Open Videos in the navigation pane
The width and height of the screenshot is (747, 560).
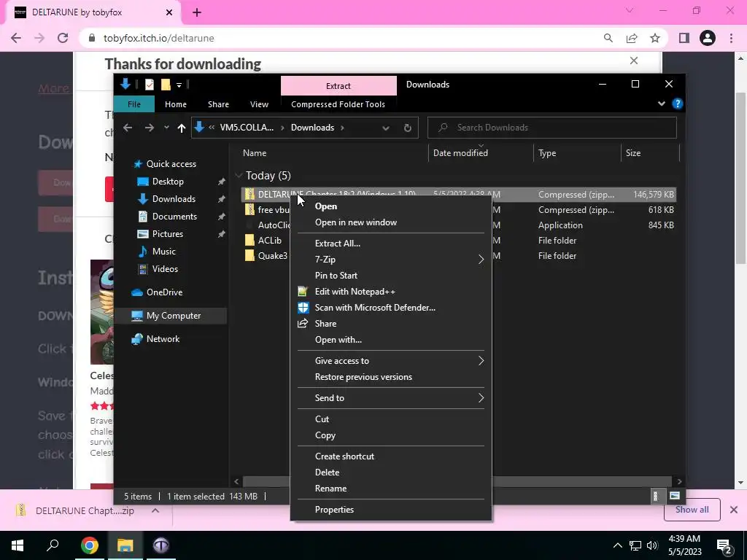165,269
